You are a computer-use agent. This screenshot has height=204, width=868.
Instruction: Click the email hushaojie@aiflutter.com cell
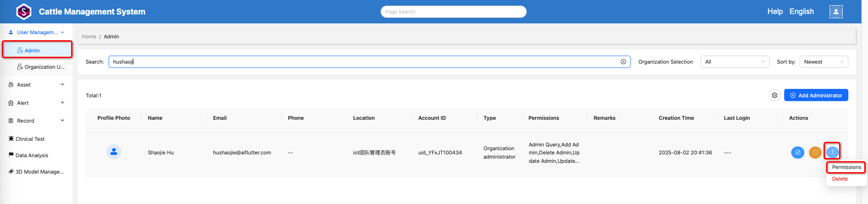click(242, 153)
